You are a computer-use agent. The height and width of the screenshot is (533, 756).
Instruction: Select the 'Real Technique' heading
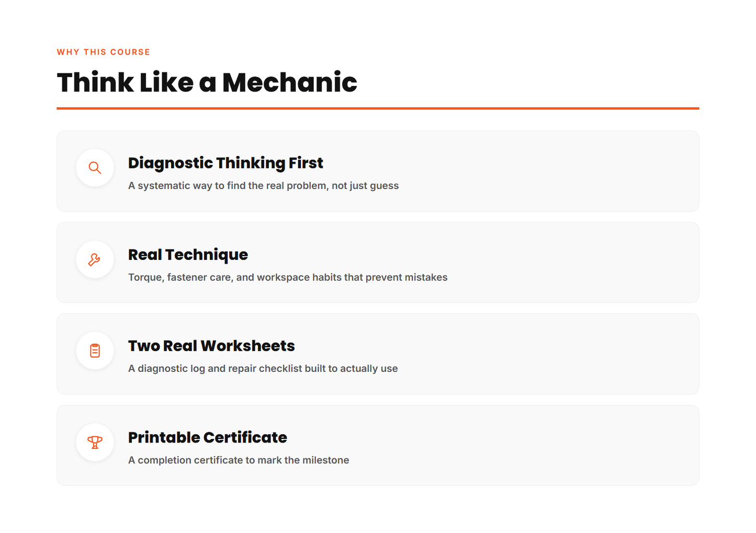(x=188, y=255)
